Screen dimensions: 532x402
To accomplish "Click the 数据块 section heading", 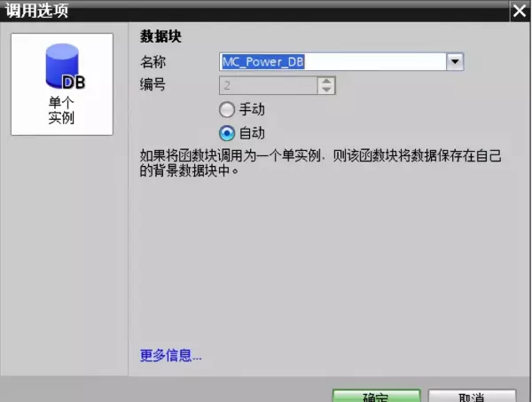I will 160,36.
